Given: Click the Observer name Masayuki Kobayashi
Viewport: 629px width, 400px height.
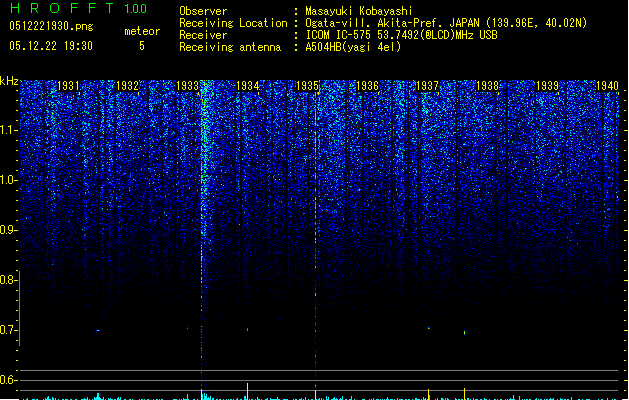Looking at the screenshot, I should coord(359,11).
